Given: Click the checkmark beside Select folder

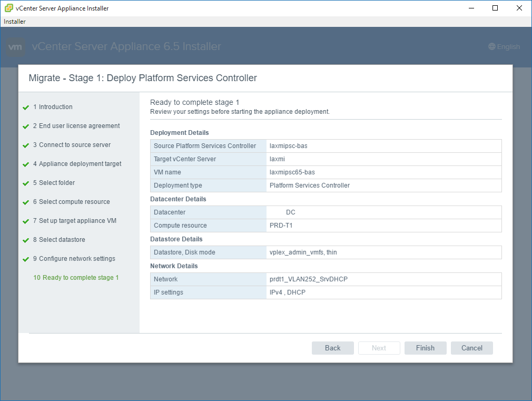Looking at the screenshot, I should pos(26,183).
